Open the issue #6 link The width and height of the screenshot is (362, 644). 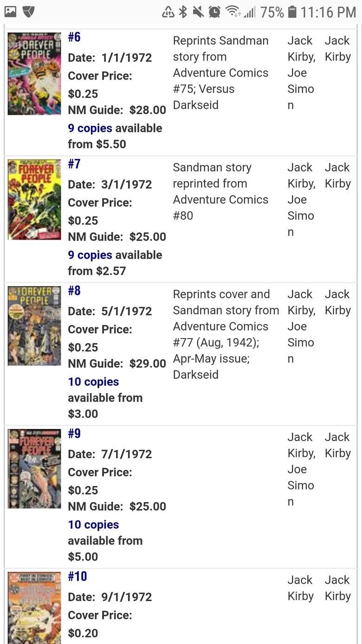pyautogui.click(x=74, y=37)
